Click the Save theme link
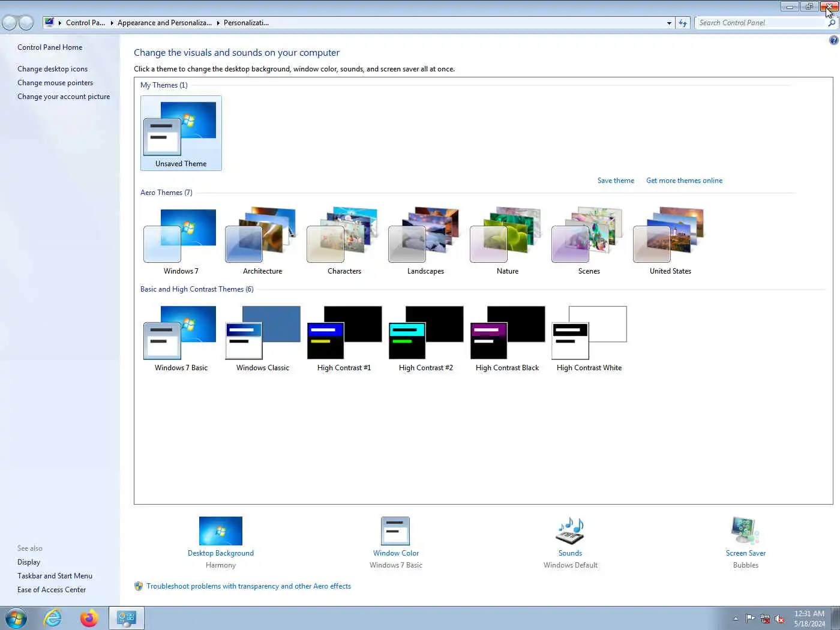This screenshot has width=840, height=630. tap(616, 181)
